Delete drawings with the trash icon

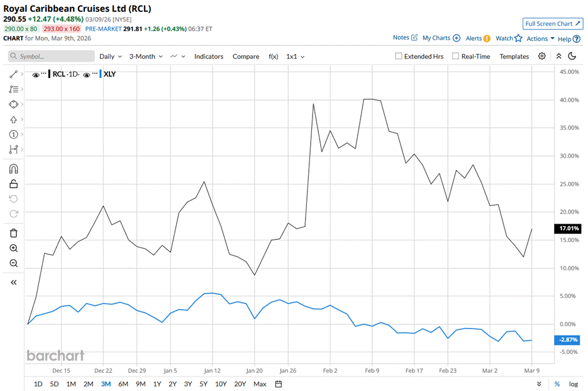coord(13,233)
